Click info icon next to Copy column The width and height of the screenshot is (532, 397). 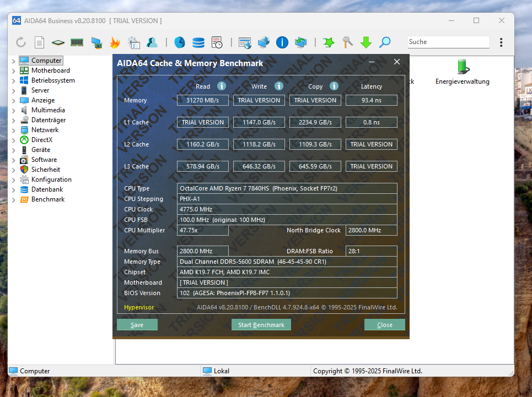coord(334,86)
